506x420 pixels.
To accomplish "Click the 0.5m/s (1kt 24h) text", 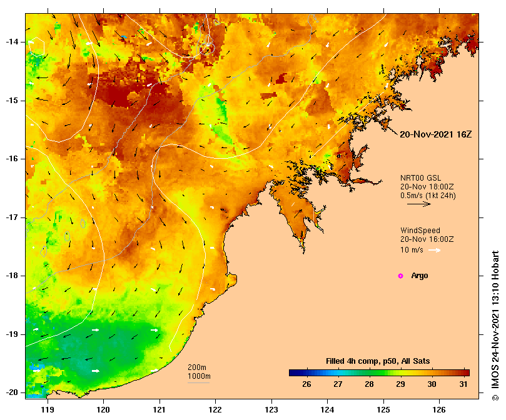I will 428,196.
